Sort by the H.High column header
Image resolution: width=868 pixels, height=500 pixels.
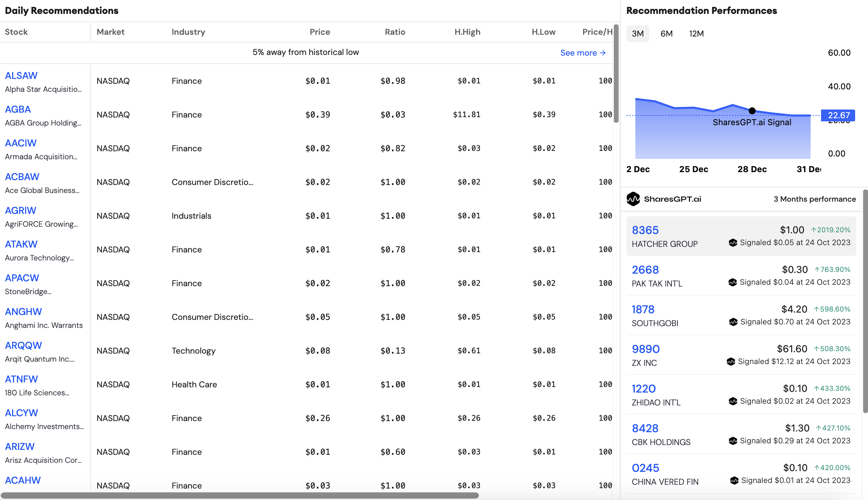click(467, 32)
